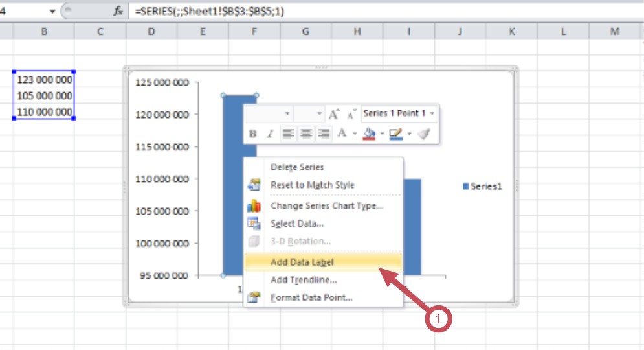644x350 pixels.
Task: Expand the font size dropdown
Action: [x=319, y=114]
